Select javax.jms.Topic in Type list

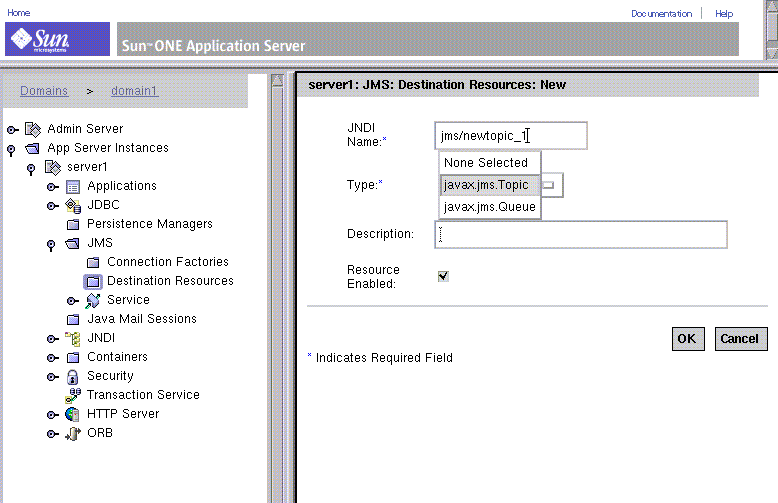489,185
